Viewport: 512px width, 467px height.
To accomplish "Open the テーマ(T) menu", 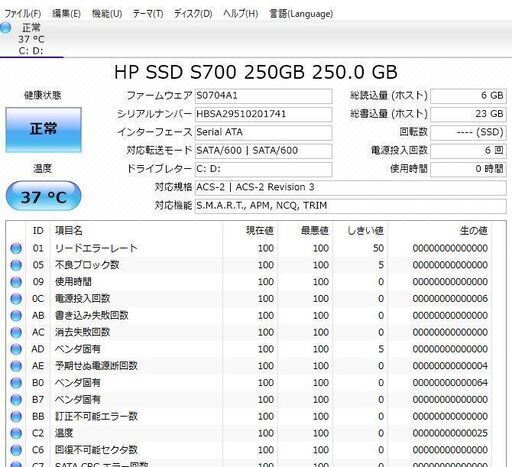I will 148,14.
